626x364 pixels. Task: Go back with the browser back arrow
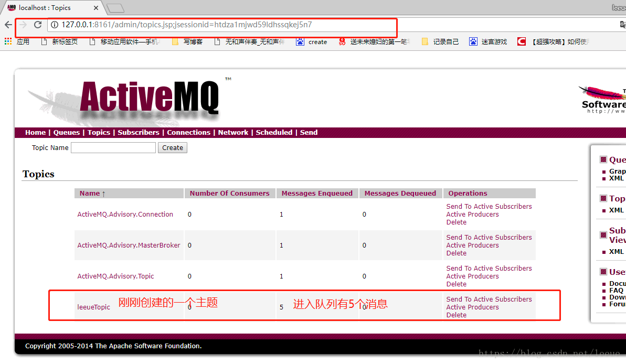pos(8,25)
